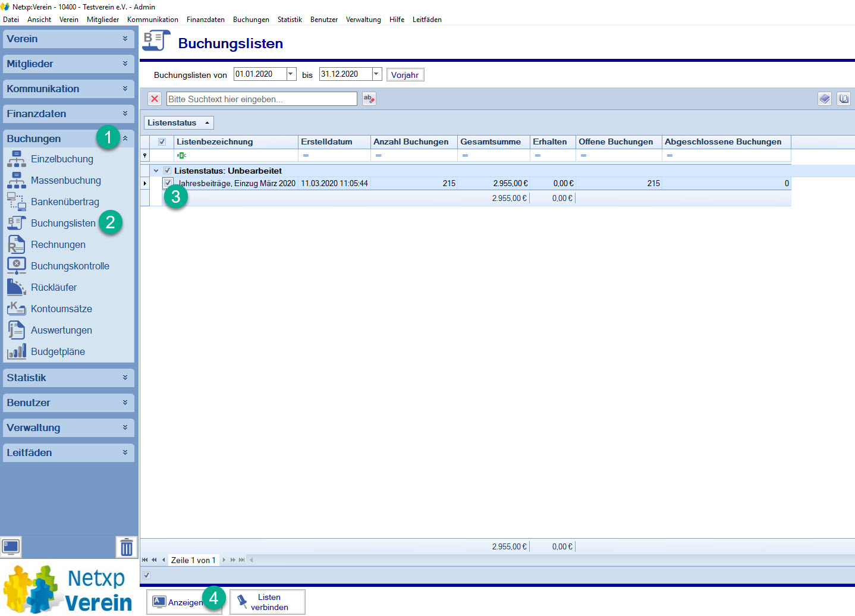
Task: Click the trash bin icon
Action: coord(126,547)
